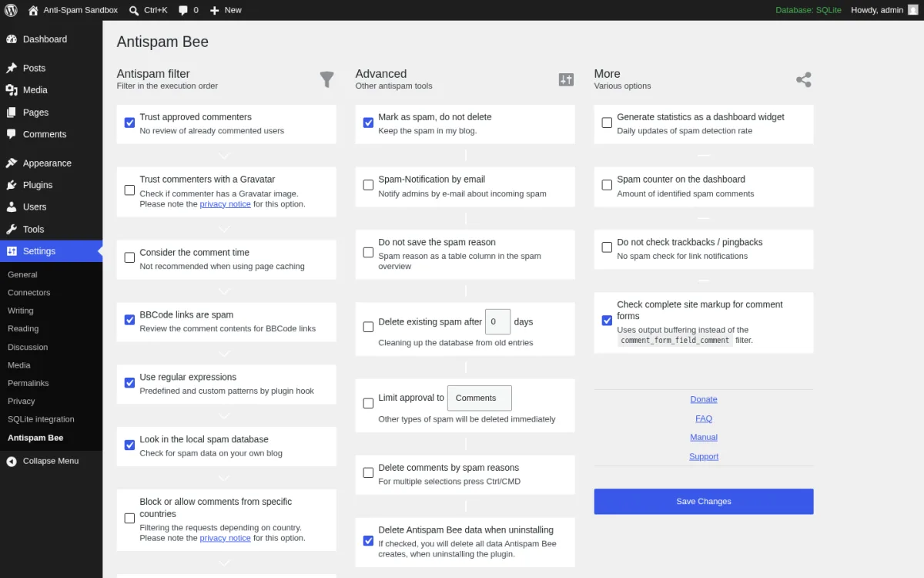Select Antispam Bee submenu item
The image size is (924, 578).
(x=35, y=438)
